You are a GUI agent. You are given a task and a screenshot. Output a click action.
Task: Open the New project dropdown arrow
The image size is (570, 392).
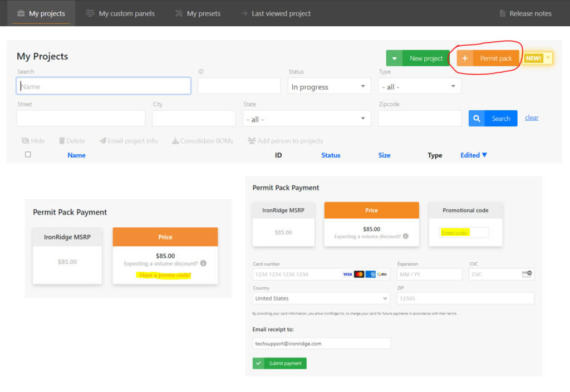(x=394, y=58)
